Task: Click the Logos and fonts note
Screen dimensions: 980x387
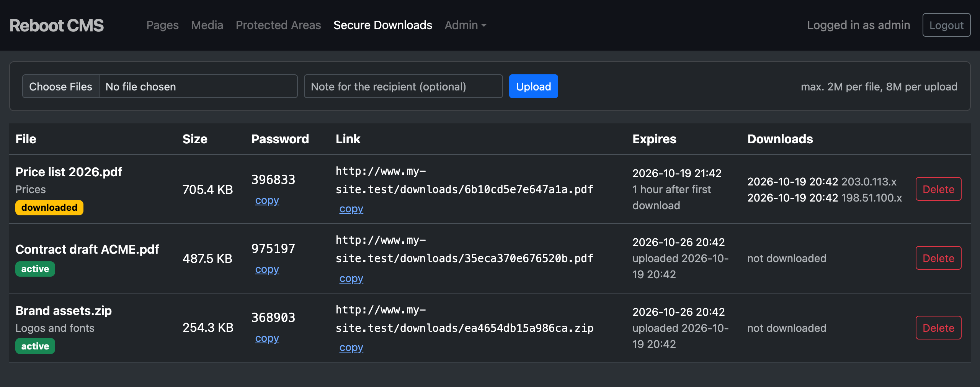Action: pos(55,328)
